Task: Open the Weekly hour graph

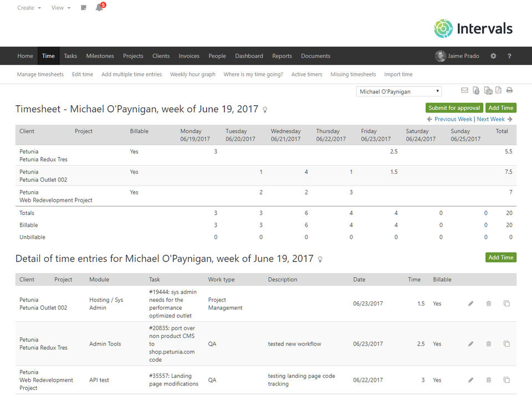Action: point(193,74)
